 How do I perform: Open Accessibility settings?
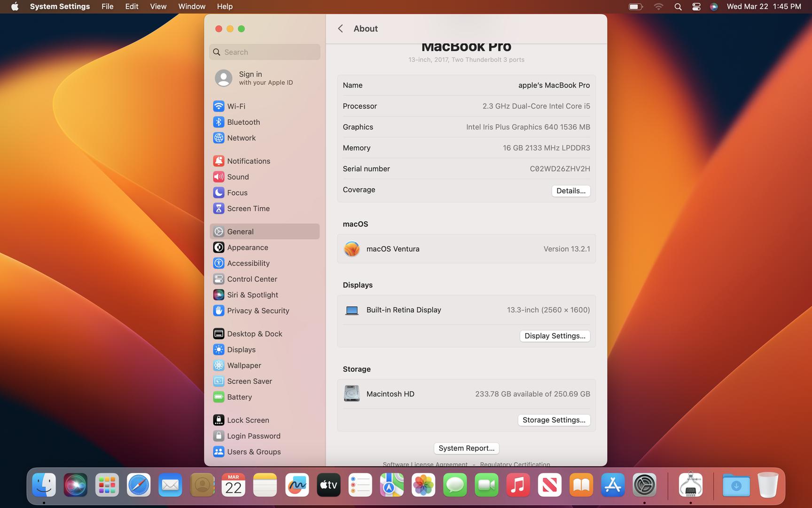[x=248, y=263]
